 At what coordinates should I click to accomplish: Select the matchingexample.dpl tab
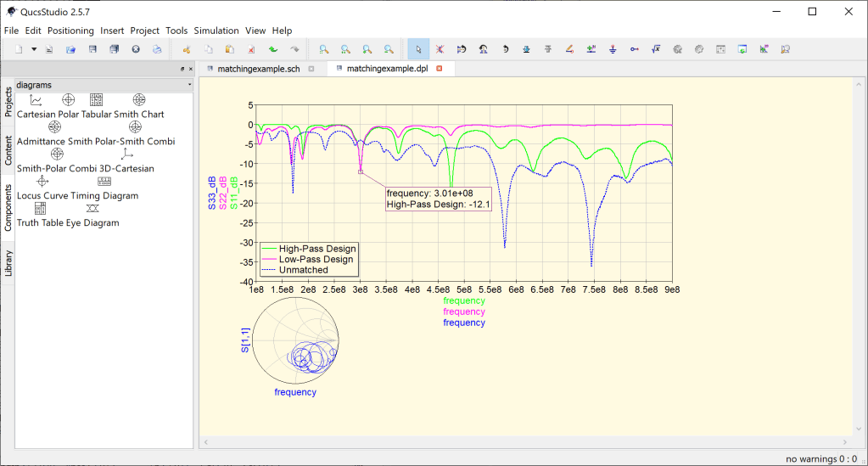click(x=387, y=69)
